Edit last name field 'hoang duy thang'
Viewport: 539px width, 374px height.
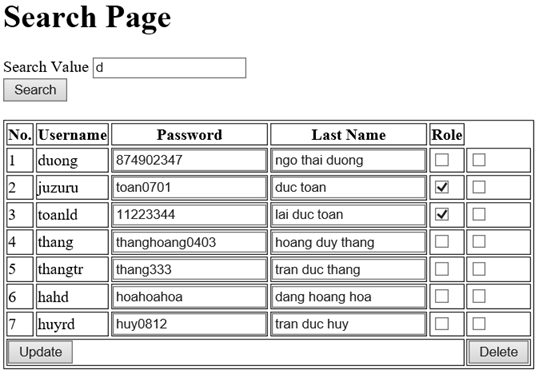tap(349, 242)
